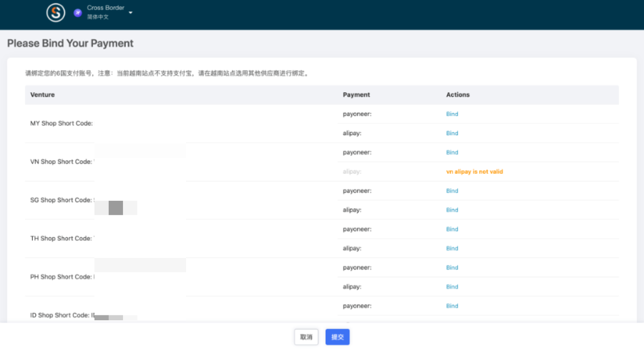This screenshot has height=351, width=644.
Task: Click the Actions column header
Action: 457,95
